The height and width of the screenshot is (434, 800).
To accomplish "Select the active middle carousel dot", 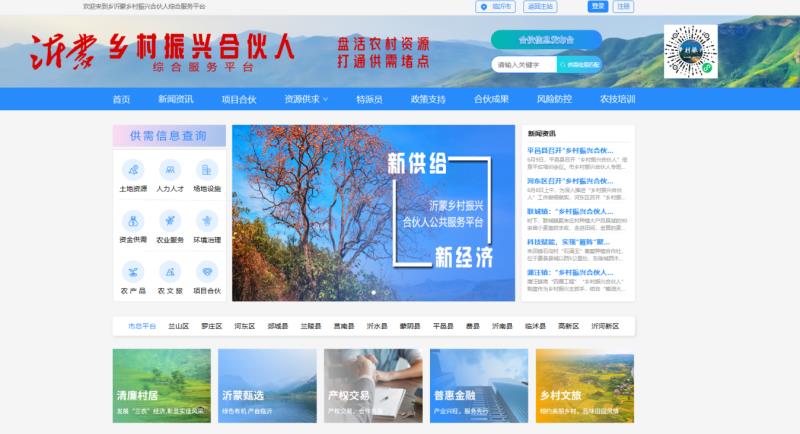I will pos(373,292).
